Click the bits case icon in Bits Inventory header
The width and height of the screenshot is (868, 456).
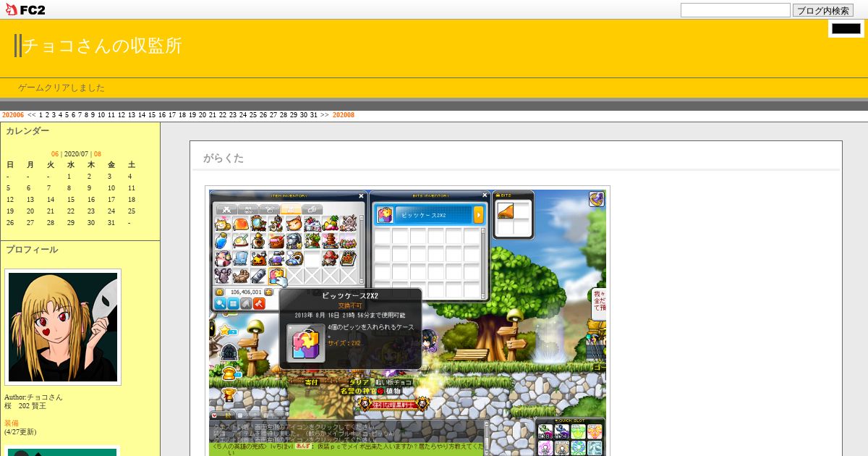coord(385,215)
